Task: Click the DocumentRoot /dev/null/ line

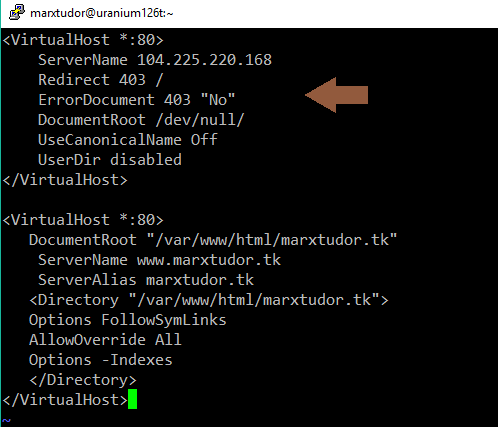Action: pos(141,120)
